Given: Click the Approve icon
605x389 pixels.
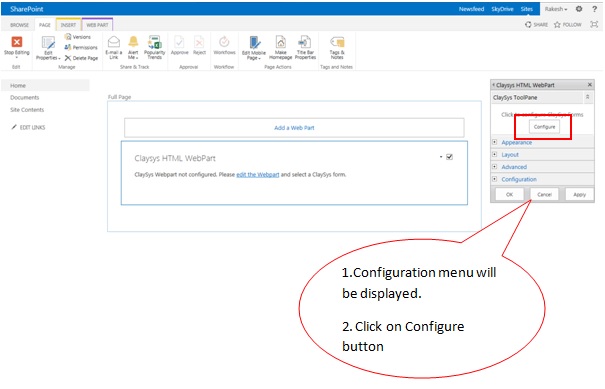Looking at the screenshot, I should pos(179,41).
